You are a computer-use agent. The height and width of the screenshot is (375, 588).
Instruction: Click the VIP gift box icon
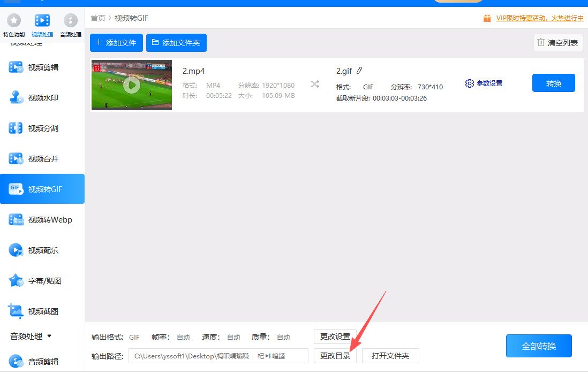click(487, 18)
